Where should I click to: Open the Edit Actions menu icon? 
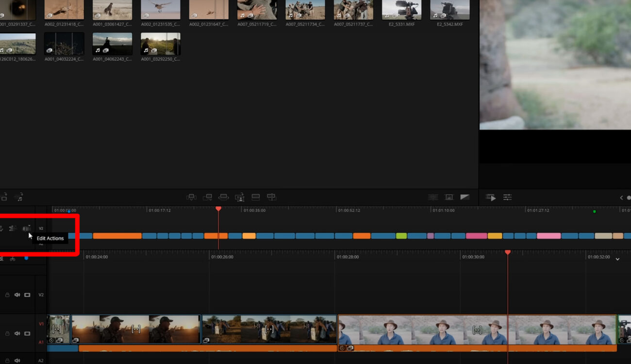pos(27,228)
